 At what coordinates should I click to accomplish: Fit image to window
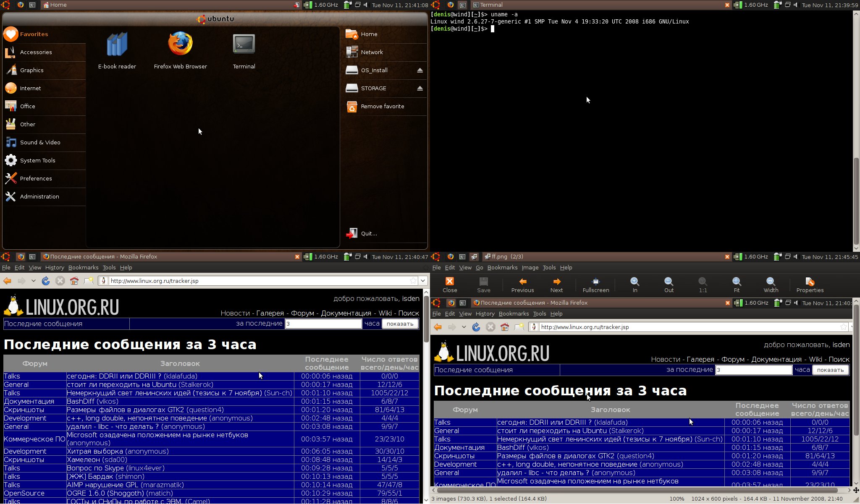click(737, 285)
